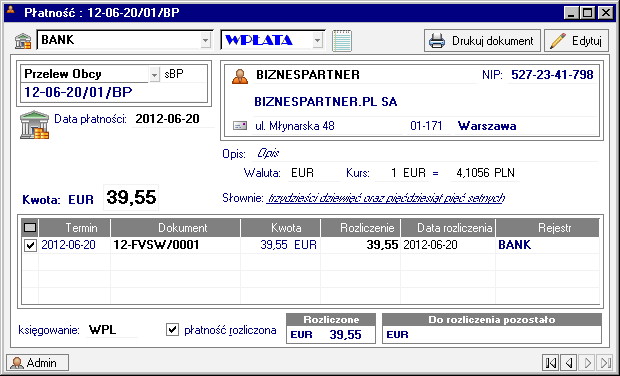Maximize the Płatność window

(588, 13)
